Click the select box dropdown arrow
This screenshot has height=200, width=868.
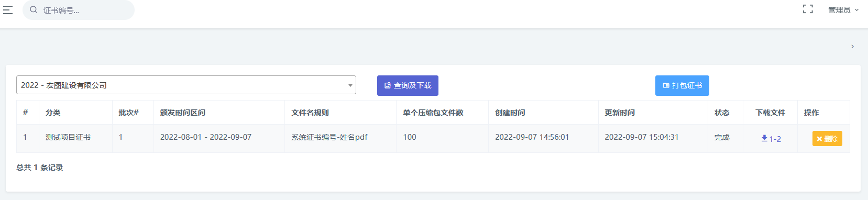(350, 85)
